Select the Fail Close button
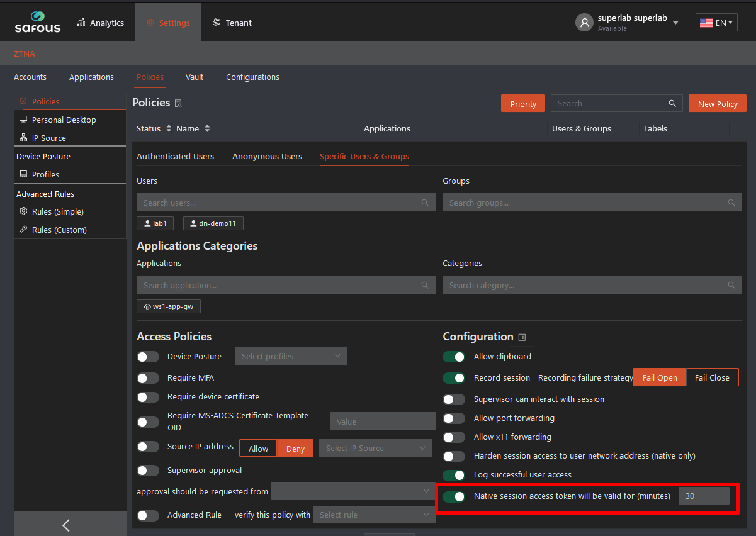The image size is (756, 536). click(712, 377)
